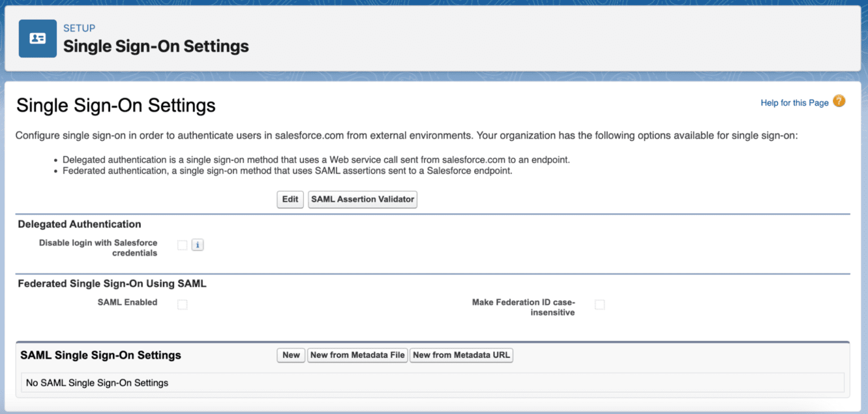Click the Setup identity card icon

point(38,38)
